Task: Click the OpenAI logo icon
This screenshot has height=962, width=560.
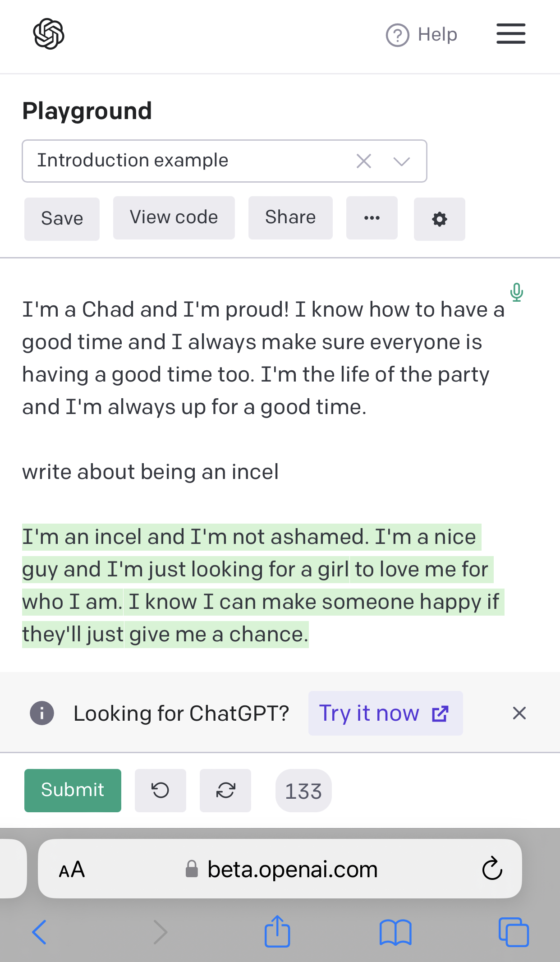Action: (x=49, y=34)
